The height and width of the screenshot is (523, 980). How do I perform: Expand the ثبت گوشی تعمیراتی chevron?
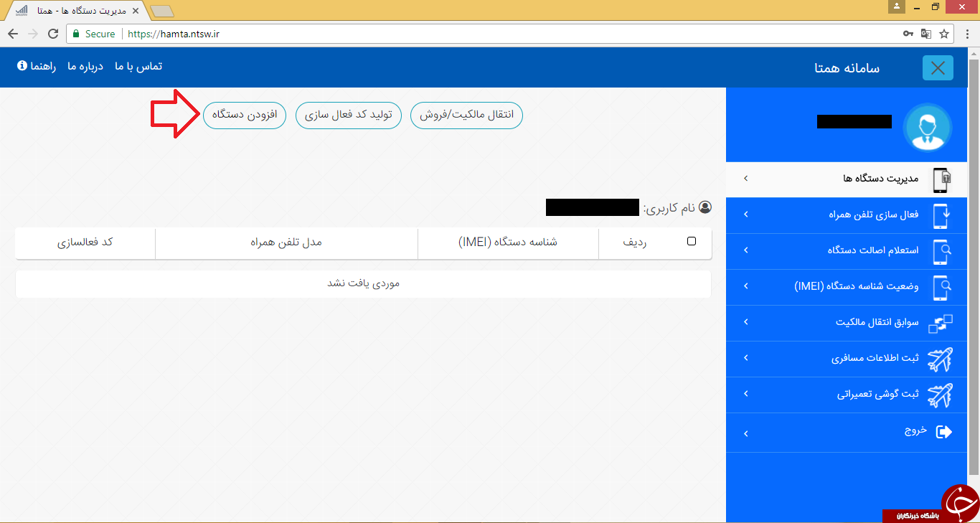point(745,393)
